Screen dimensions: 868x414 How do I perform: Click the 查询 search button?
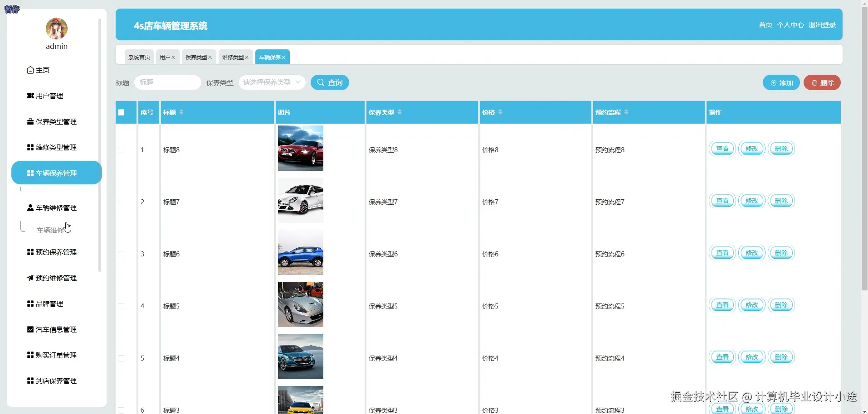(x=330, y=82)
